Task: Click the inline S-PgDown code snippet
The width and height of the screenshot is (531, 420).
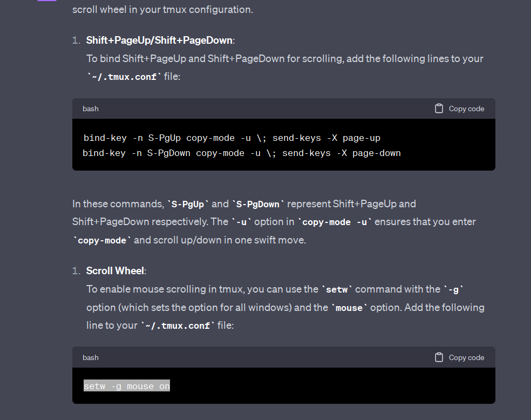Action: coord(258,204)
